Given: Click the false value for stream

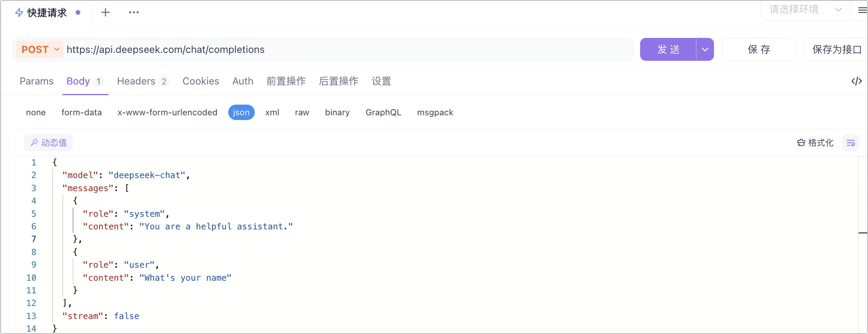Looking at the screenshot, I should point(127,316).
